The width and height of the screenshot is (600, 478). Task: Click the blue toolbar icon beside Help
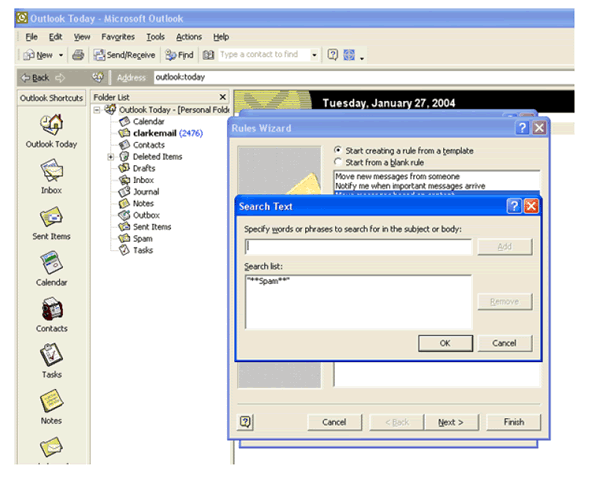[x=349, y=55]
